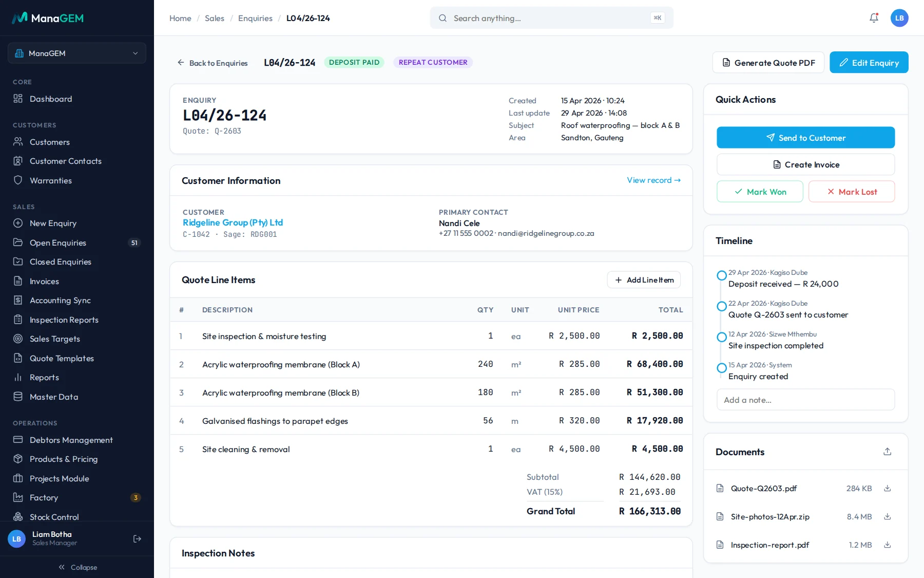
Task: Click Send to Customer button
Action: pyautogui.click(x=806, y=138)
